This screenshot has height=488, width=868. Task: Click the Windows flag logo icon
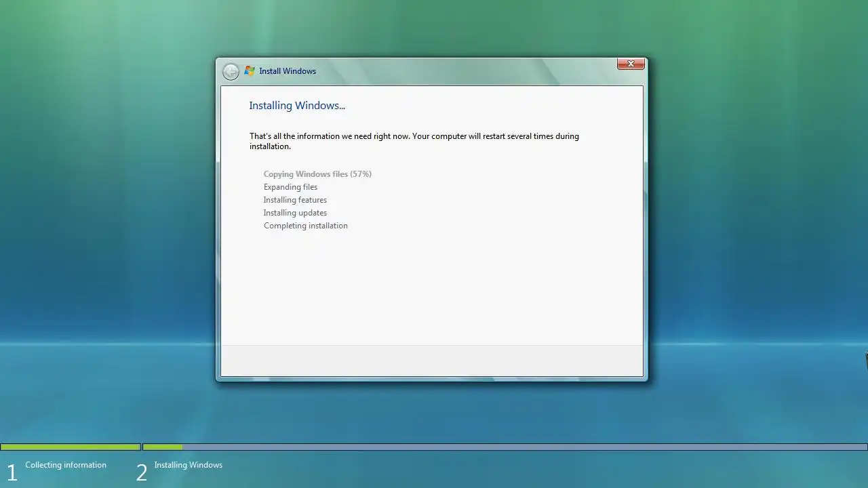(250, 70)
